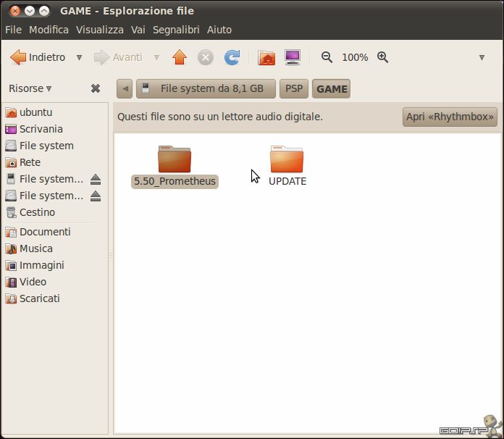Click the Scaricati download folder icon
Viewport: 504px width, 439px height.
[11, 299]
